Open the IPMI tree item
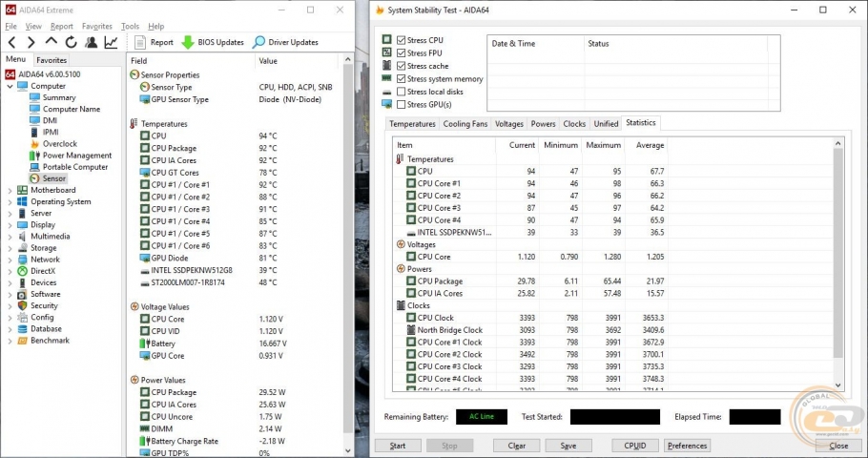Screen dimensions: 868x458 pyautogui.click(x=51, y=132)
